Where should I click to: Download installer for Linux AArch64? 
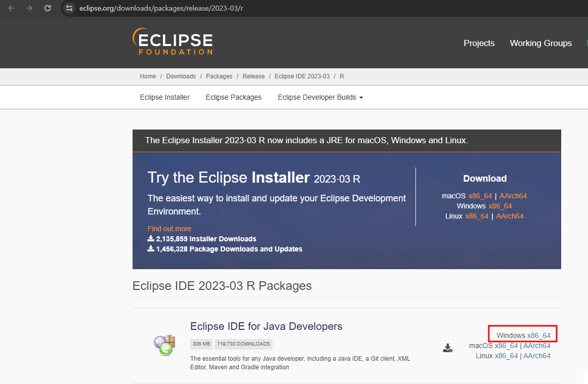tap(510, 216)
